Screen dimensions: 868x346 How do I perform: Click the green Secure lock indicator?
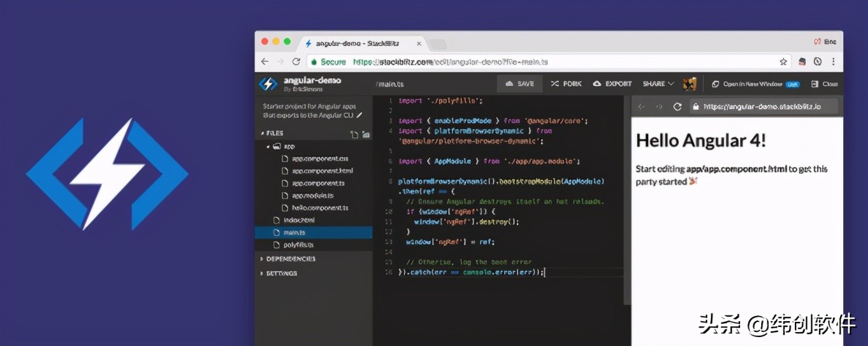(328, 62)
